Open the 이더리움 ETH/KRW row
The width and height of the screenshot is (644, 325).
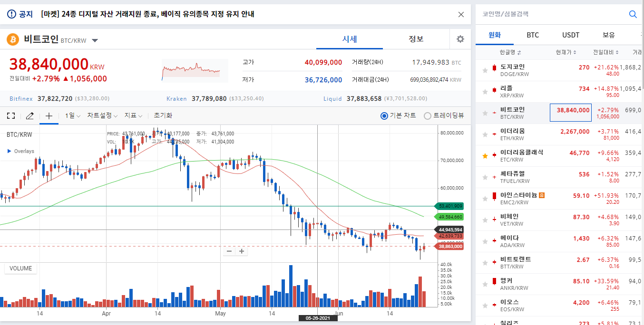coord(560,134)
